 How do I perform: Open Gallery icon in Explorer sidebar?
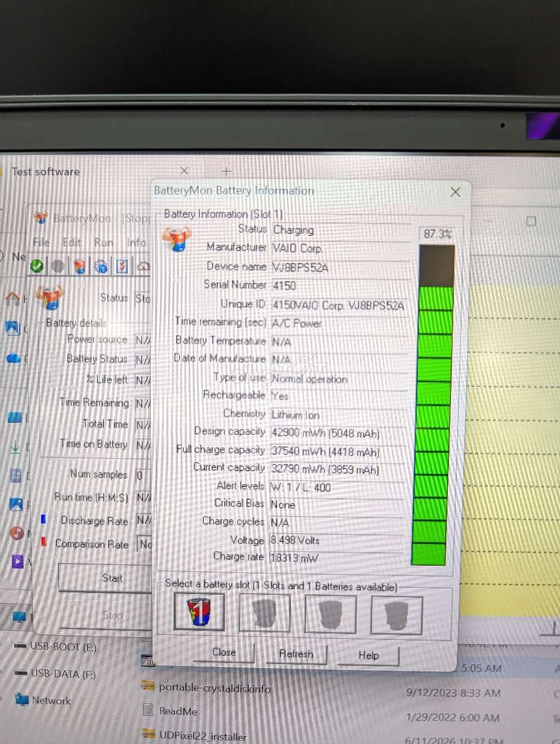(13, 328)
